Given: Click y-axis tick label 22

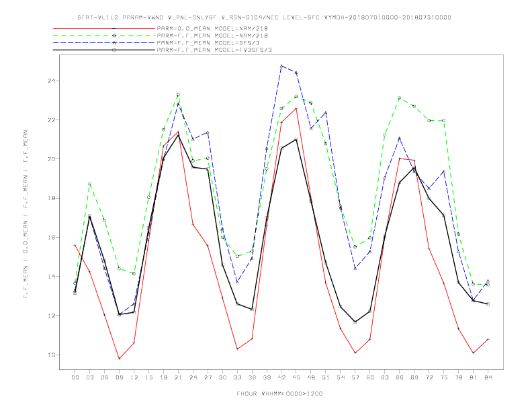Looking at the screenshot, I should tap(51, 120).
